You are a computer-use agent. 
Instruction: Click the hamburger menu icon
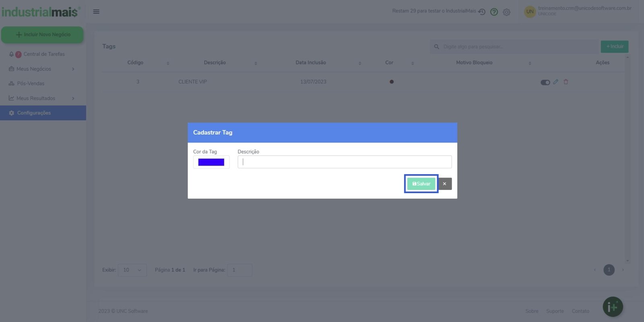pos(96,12)
